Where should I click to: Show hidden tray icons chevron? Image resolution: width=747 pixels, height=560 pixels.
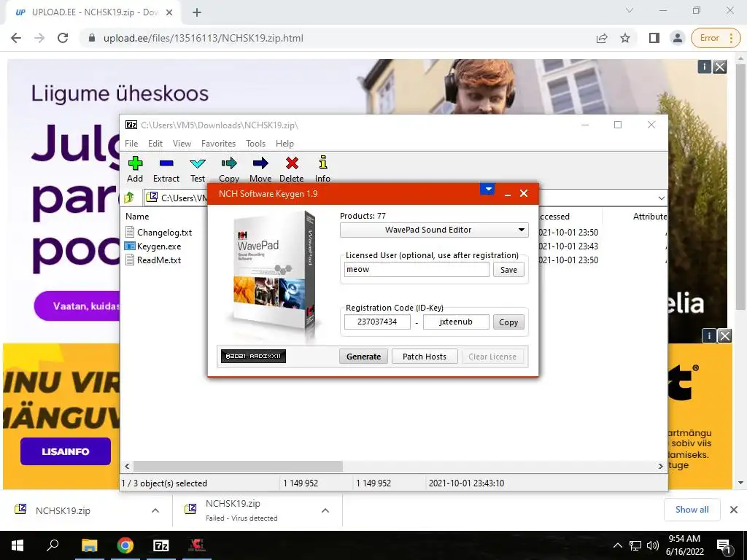coord(617,545)
